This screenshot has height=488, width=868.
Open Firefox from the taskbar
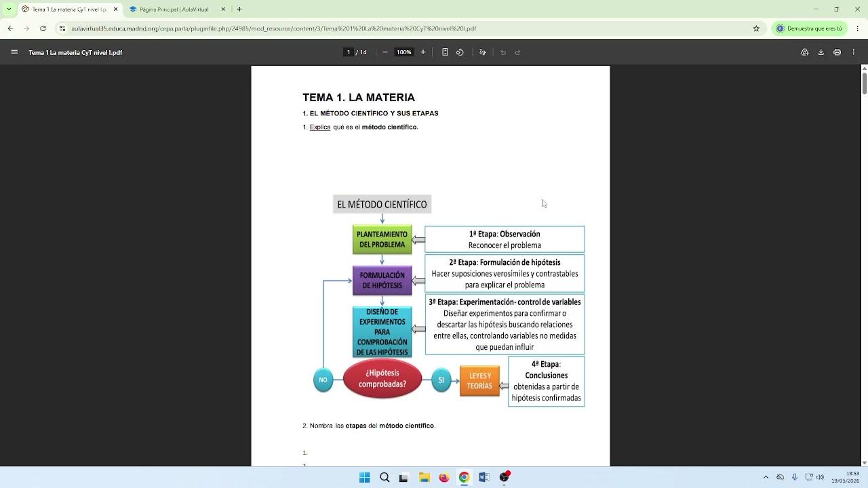coord(444,477)
